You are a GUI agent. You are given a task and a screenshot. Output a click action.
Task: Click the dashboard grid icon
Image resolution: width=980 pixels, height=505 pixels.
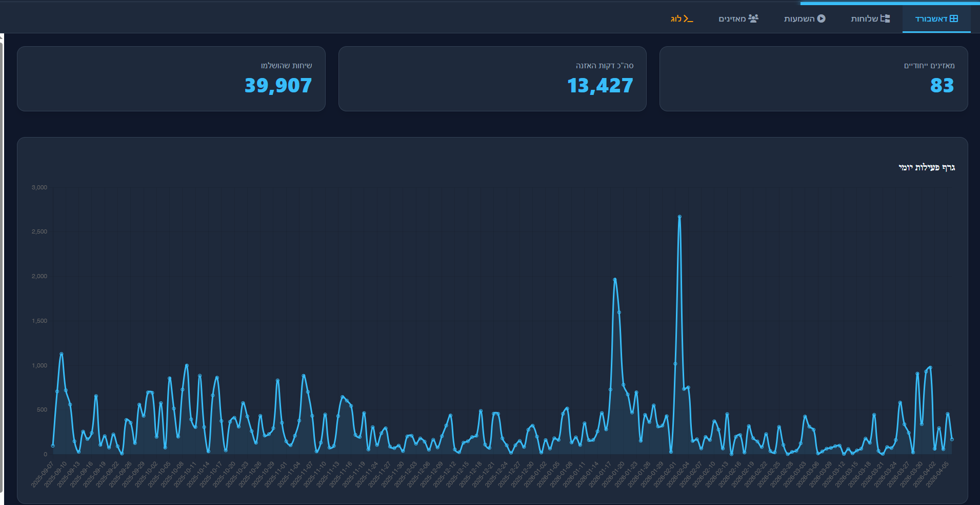(954, 18)
